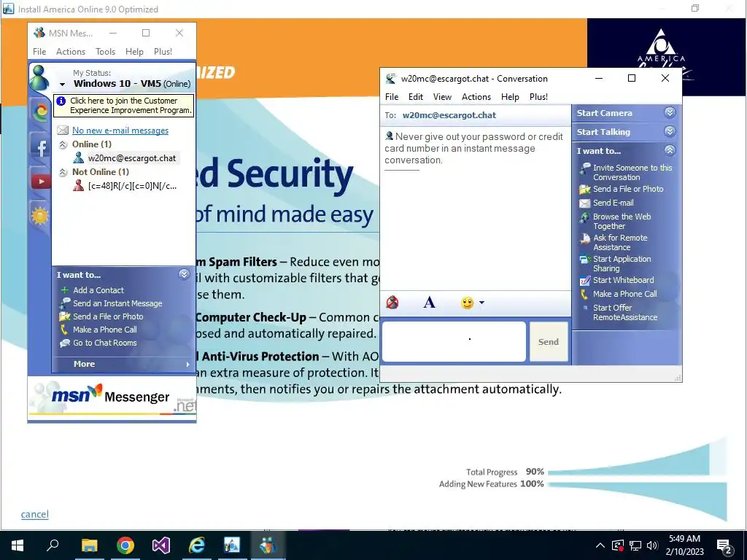Collapse the Online (1) contact group

[x=63, y=144]
